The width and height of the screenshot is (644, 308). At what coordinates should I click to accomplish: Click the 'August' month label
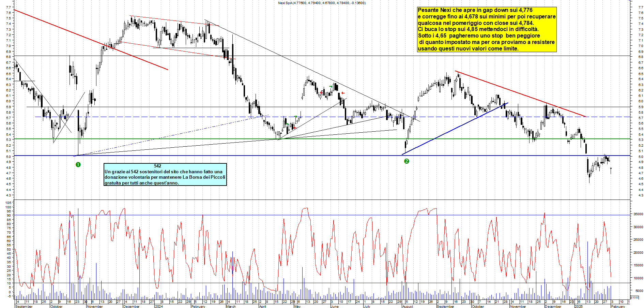tap(408, 306)
